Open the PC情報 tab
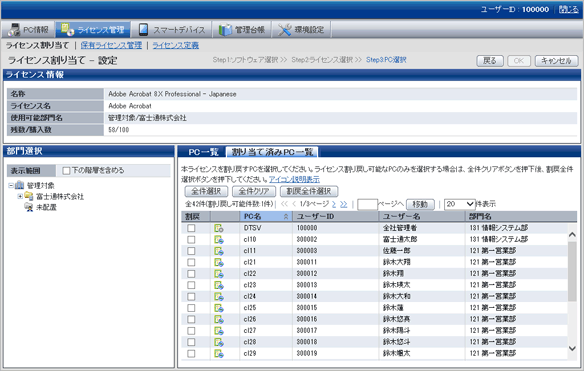 pyautogui.click(x=28, y=29)
